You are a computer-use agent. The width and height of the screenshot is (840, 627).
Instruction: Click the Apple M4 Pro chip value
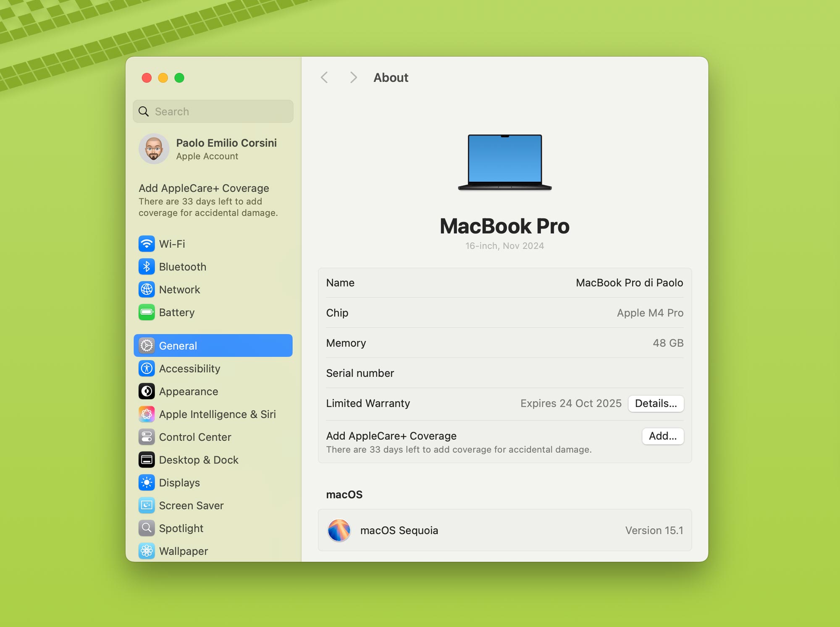pos(650,313)
